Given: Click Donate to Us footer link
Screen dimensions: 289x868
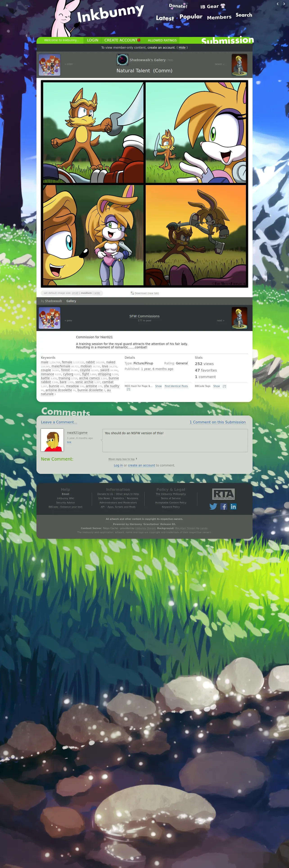Looking at the screenshot, I should pyautogui.click(x=105, y=494).
